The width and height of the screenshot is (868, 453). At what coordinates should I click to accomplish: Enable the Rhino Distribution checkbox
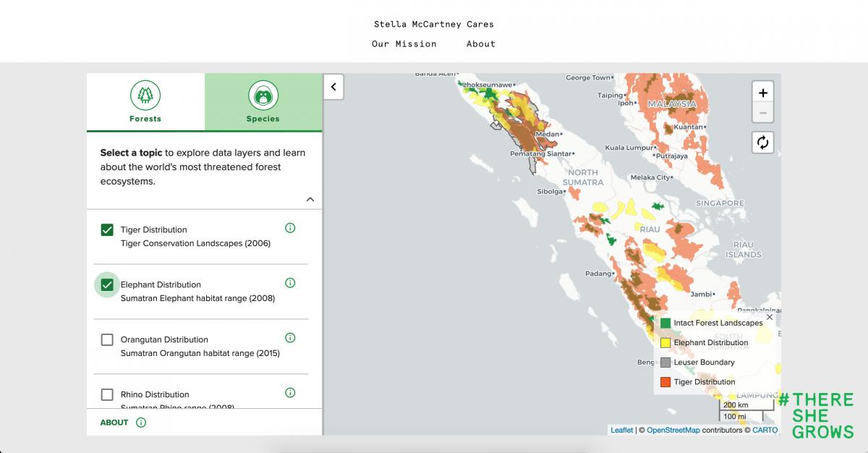click(x=107, y=394)
